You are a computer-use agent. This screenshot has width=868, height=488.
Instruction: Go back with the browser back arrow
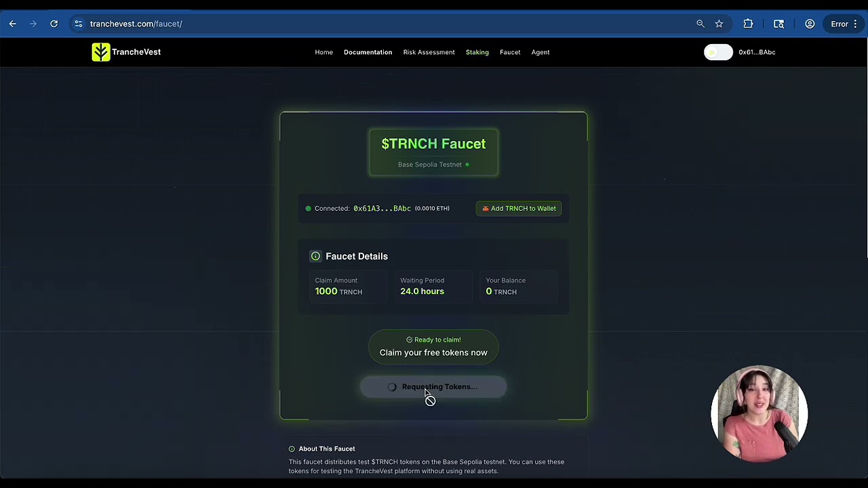[12, 24]
